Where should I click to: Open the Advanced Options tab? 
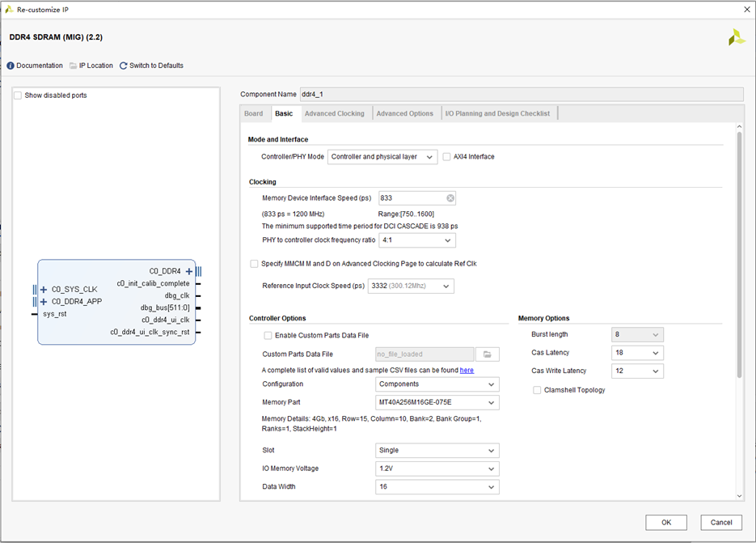405,113
